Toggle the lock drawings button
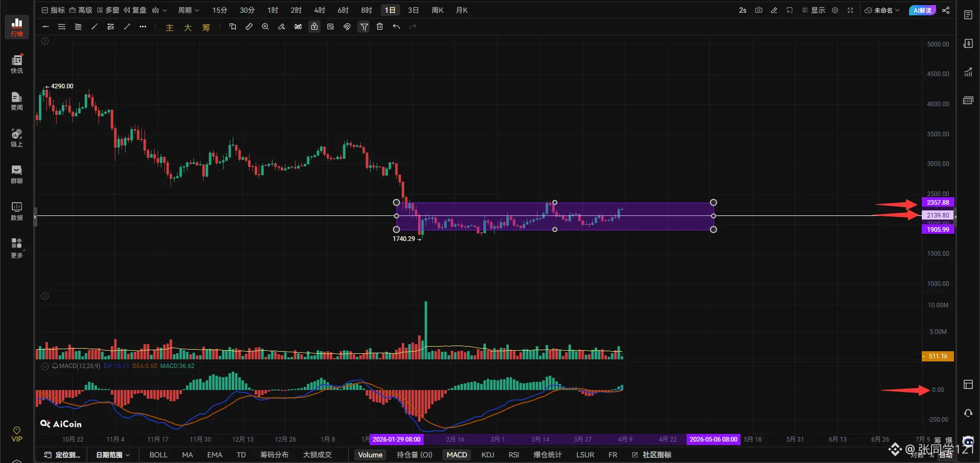980x463 pixels. click(x=314, y=27)
